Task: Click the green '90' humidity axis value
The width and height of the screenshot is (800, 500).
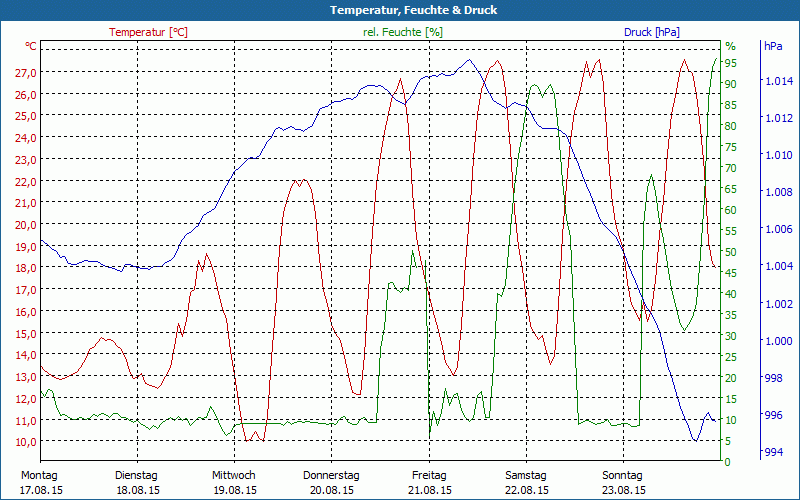Action: point(731,84)
